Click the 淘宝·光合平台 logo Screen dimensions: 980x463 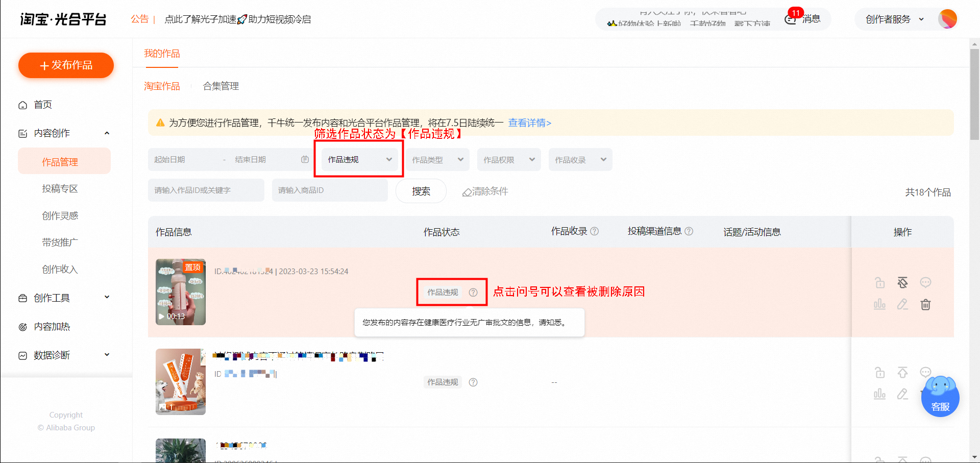(x=63, y=19)
